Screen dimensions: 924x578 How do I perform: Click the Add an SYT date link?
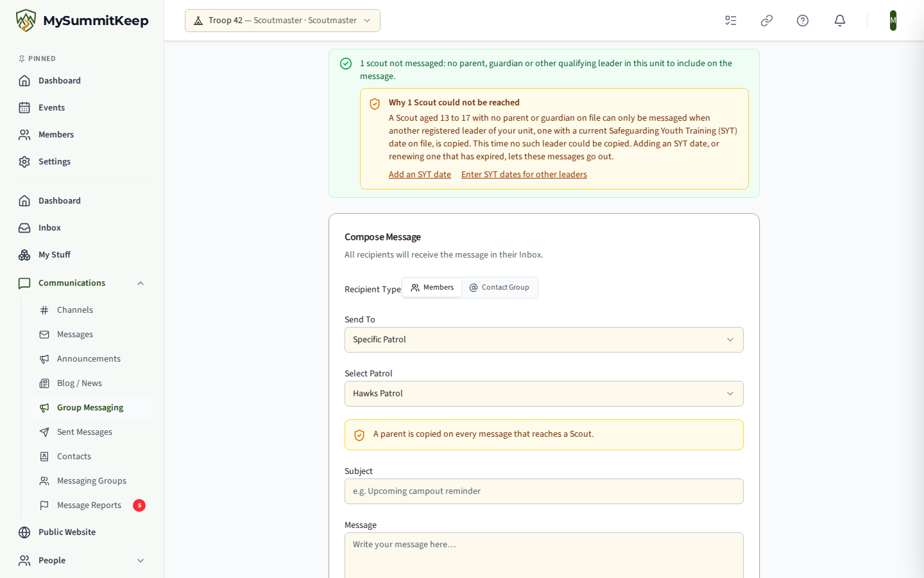pos(420,175)
